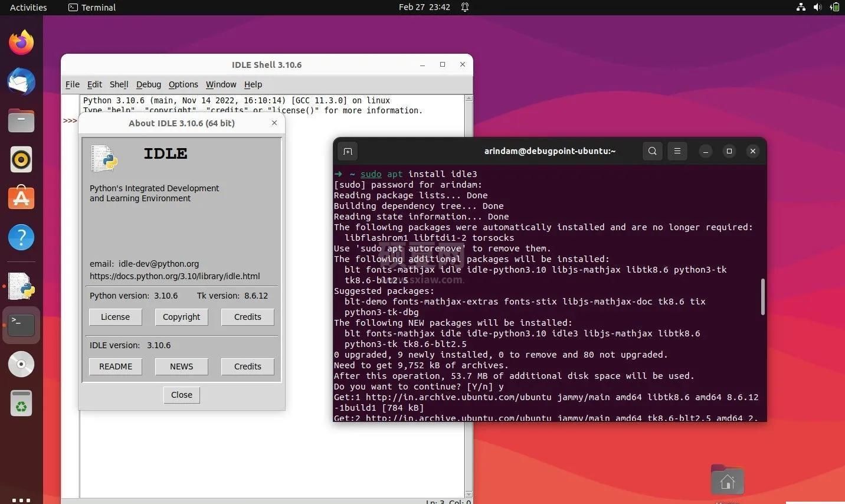
Task: Open the Debug menu in IDLE
Action: click(x=148, y=84)
